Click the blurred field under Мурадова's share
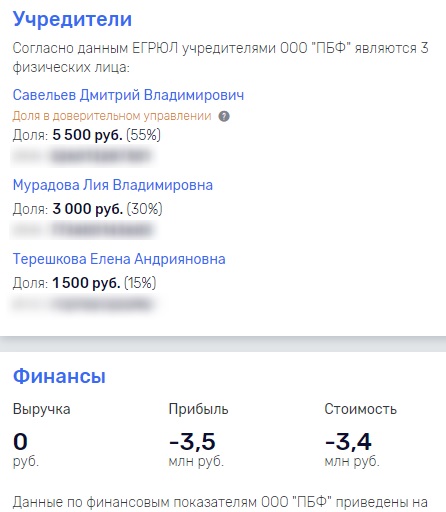The width and height of the screenshot is (446, 512). (83, 230)
